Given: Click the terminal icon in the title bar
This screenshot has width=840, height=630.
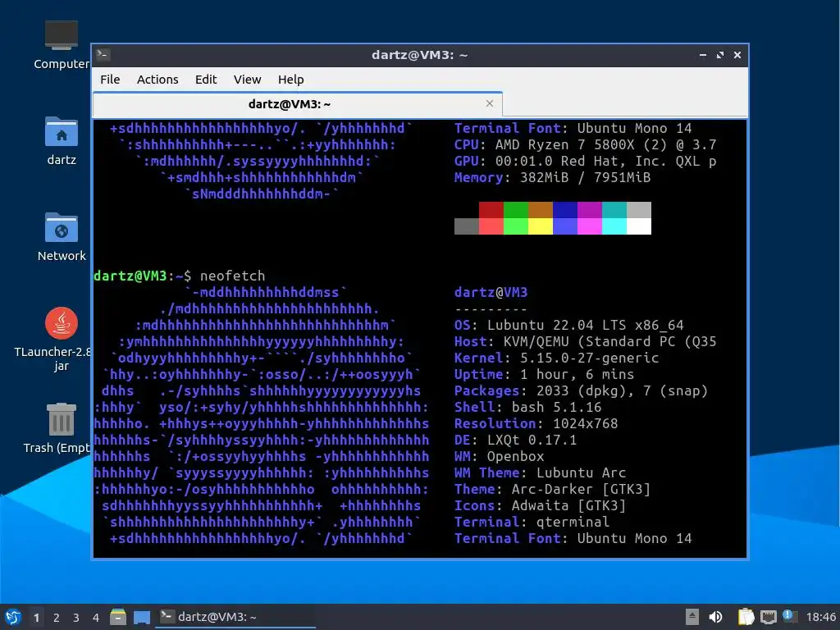Looking at the screenshot, I should [x=103, y=54].
